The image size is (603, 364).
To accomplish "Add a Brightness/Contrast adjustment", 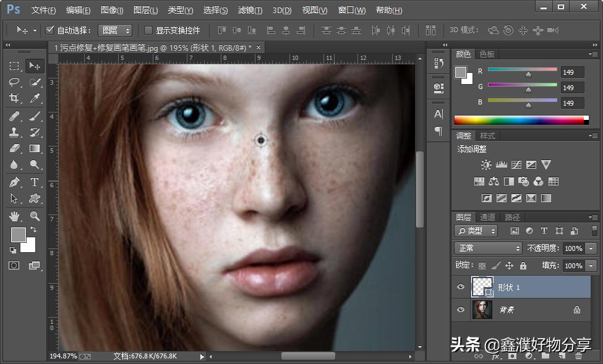I will click(x=486, y=165).
